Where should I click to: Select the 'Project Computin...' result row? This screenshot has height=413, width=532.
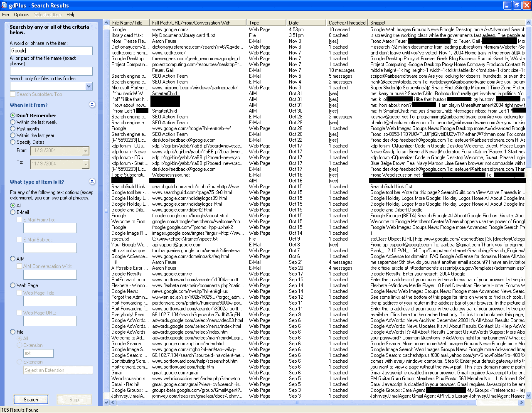318,64
